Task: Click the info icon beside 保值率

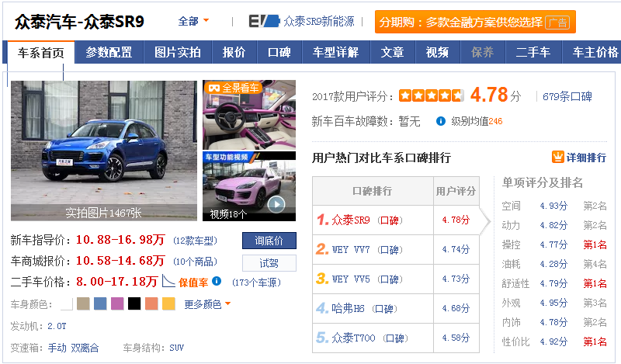Action: (x=217, y=281)
